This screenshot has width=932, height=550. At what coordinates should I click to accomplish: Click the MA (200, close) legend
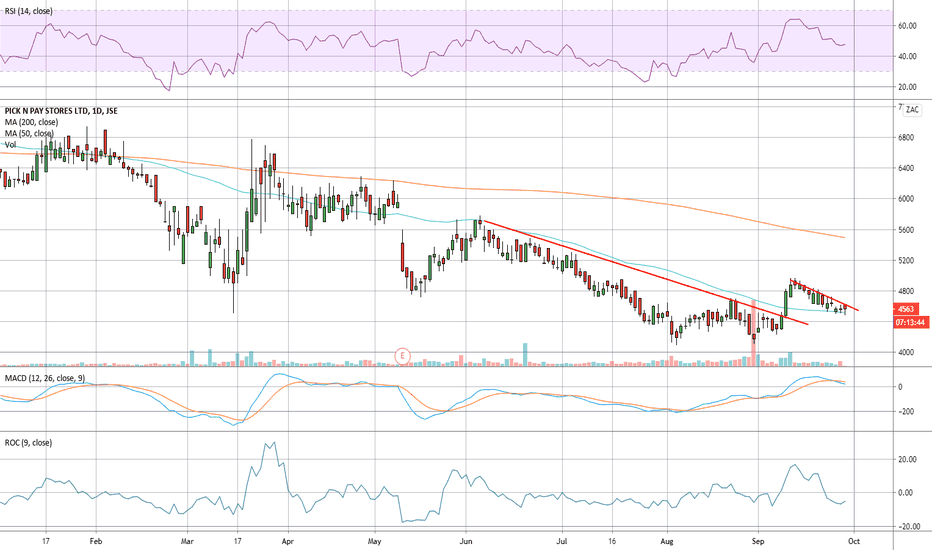click(x=31, y=122)
